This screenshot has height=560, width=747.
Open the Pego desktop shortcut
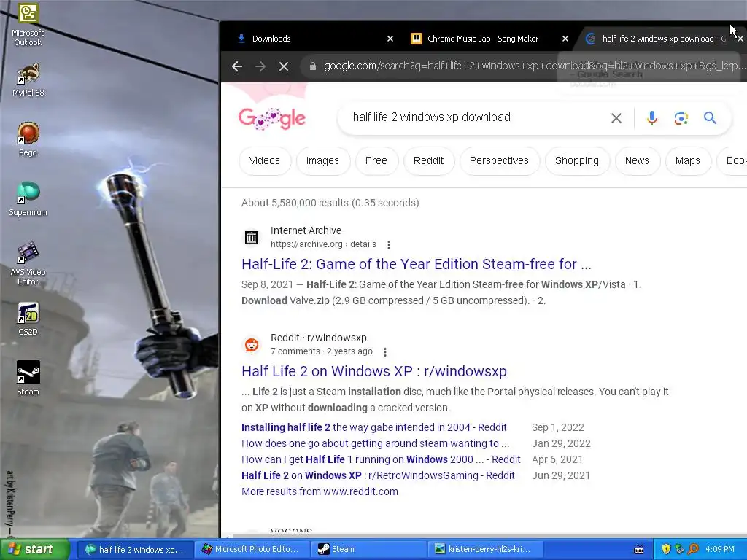[x=28, y=139]
